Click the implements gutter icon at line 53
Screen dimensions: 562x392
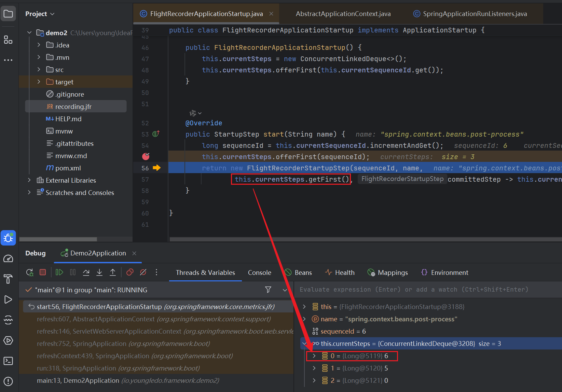pyautogui.click(x=156, y=134)
